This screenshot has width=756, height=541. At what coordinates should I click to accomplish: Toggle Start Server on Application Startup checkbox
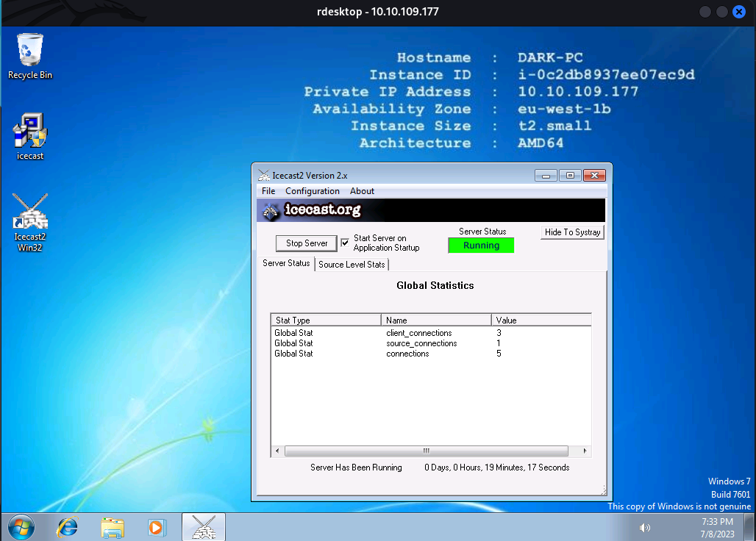pyautogui.click(x=345, y=243)
